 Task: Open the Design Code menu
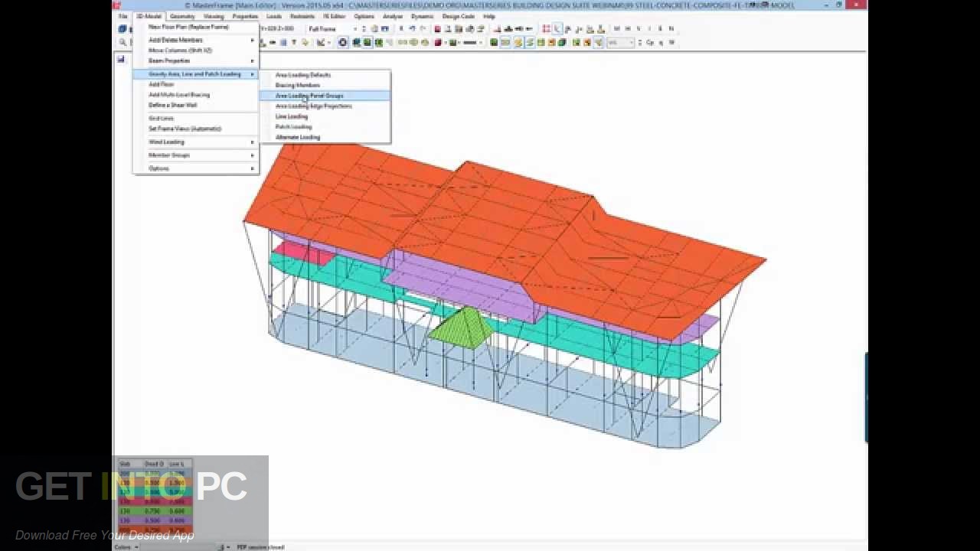pos(459,16)
